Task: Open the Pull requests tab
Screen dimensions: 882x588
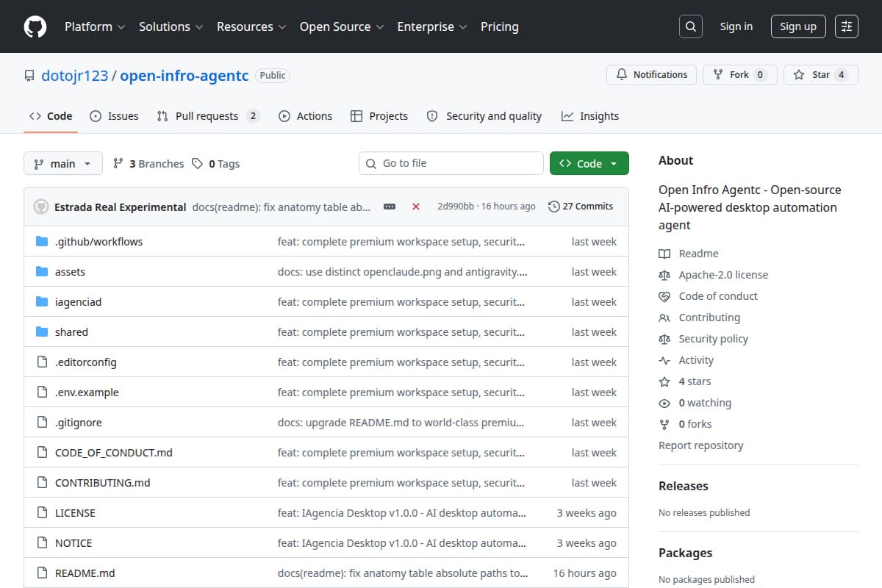Action: (x=208, y=116)
